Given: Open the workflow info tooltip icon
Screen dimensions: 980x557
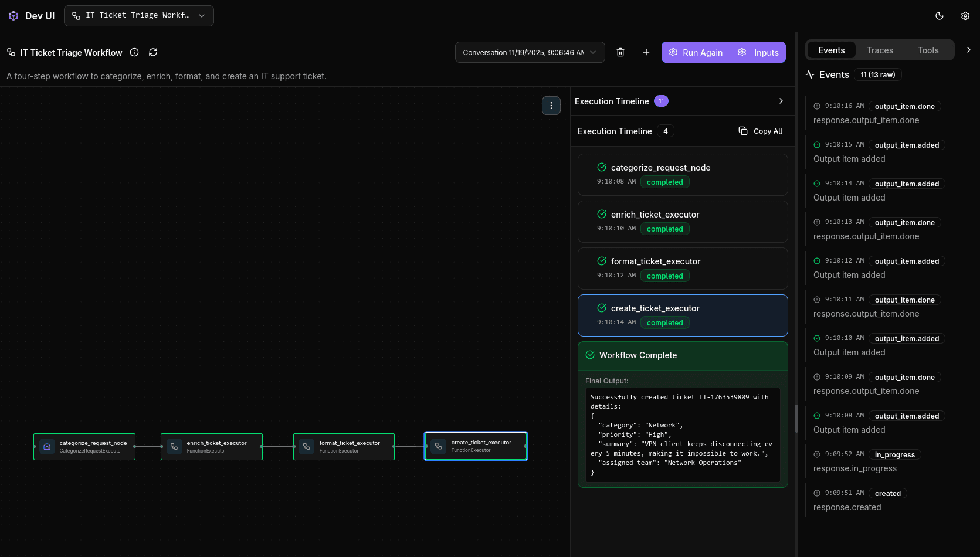Looking at the screenshot, I should [134, 52].
